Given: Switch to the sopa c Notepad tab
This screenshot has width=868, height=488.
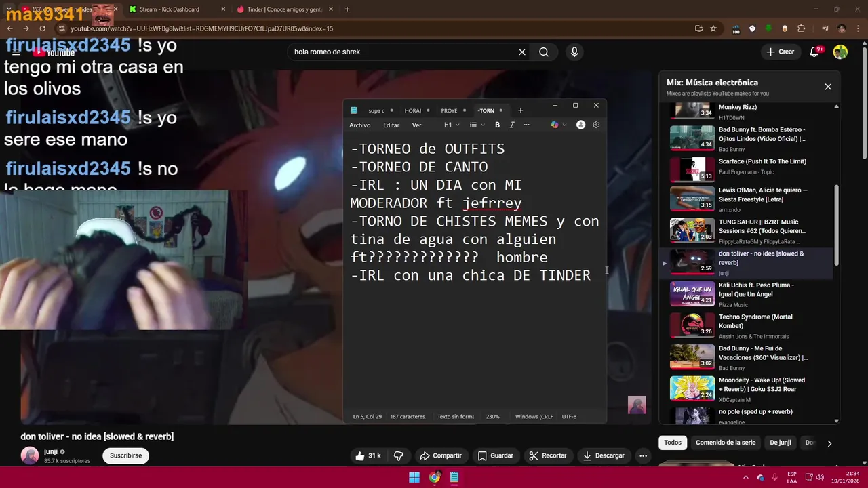Looking at the screenshot, I should click(376, 110).
